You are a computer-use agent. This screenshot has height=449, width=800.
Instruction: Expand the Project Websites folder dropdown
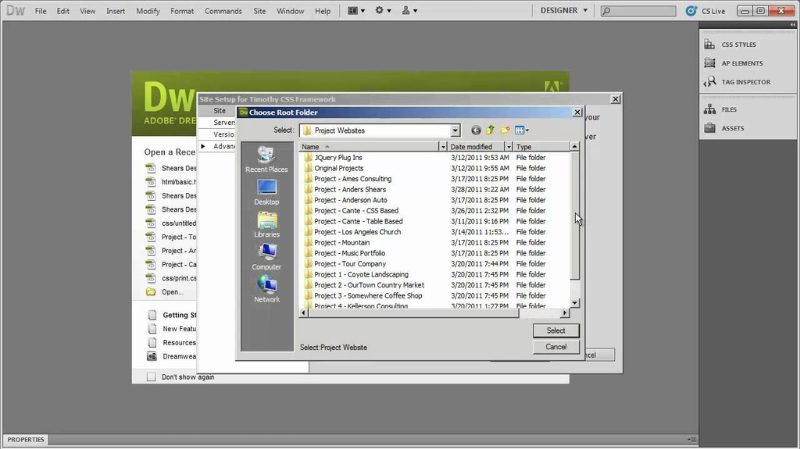pos(455,130)
